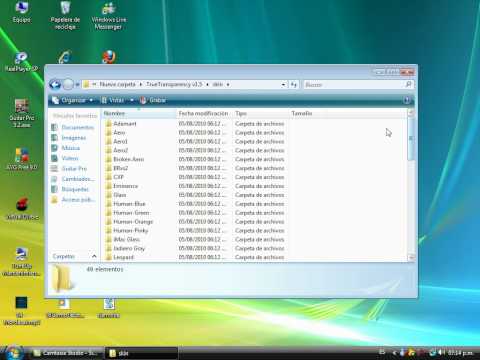Viewport: 480px width, 360px height.
Task: Click the scrollbar up arrow in file list
Action: click(x=411, y=113)
